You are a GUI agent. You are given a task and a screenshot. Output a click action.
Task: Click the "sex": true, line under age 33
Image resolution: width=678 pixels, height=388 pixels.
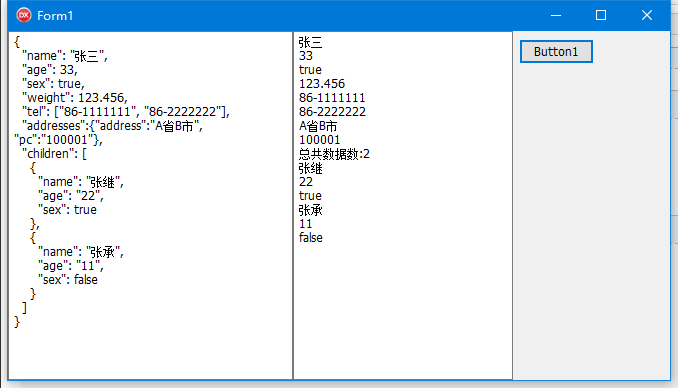[53, 83]
